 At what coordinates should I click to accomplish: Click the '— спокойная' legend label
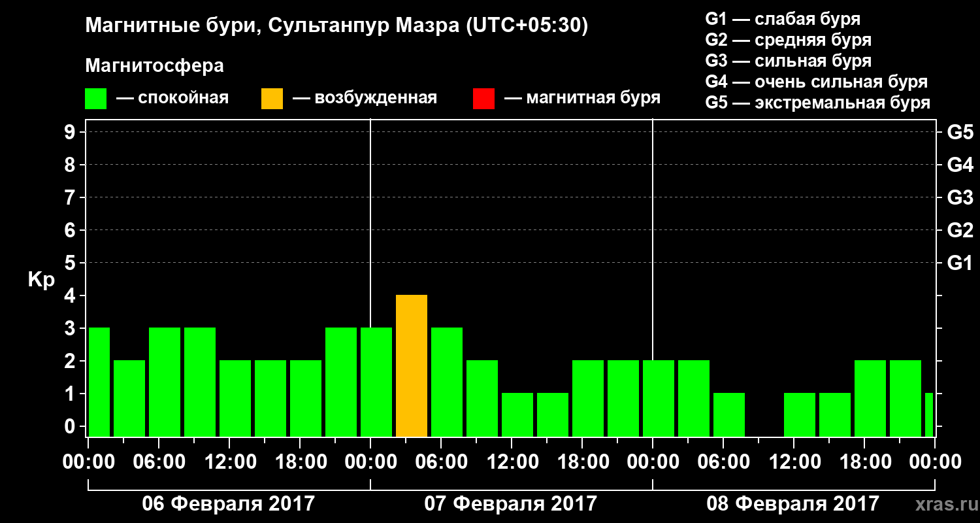pos(172,99)
